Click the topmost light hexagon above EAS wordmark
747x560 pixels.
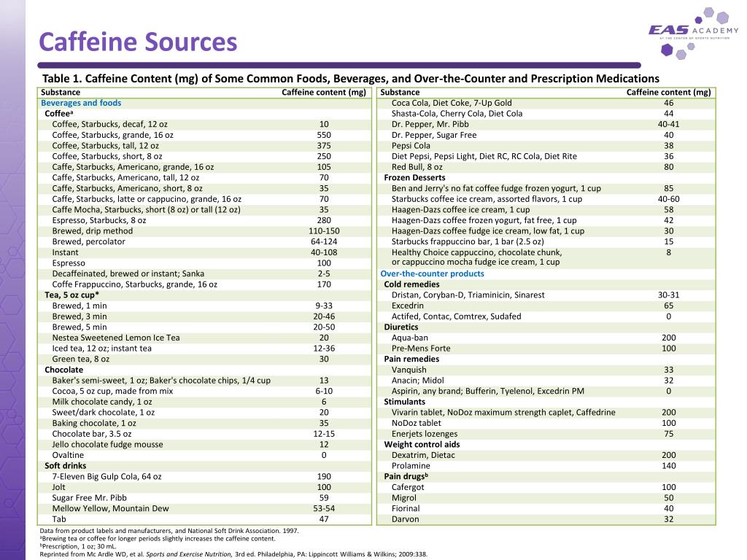point(709,12)
